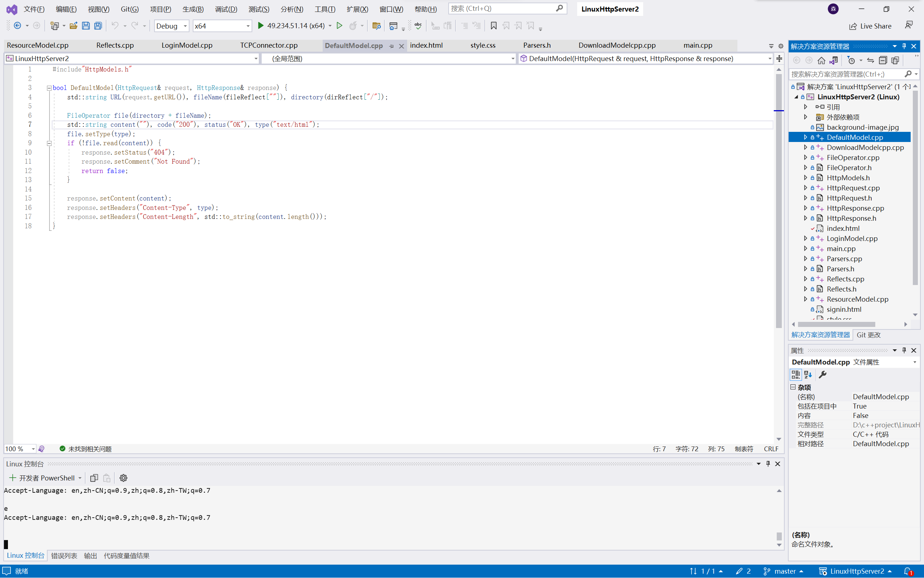Image resolution: width=924 pixels, height=578 pixels.
Task: Click the navigate backward arrow icon
Action: pyautogui.click(x=18, y=26)
